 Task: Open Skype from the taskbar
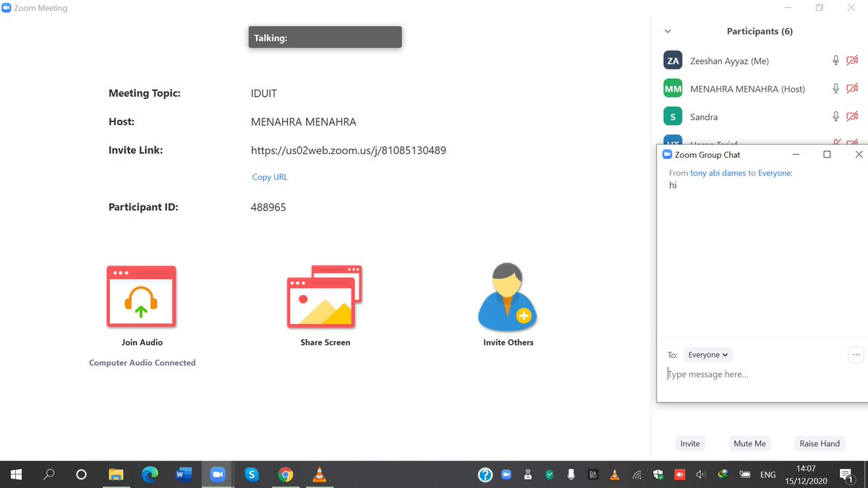252,475
